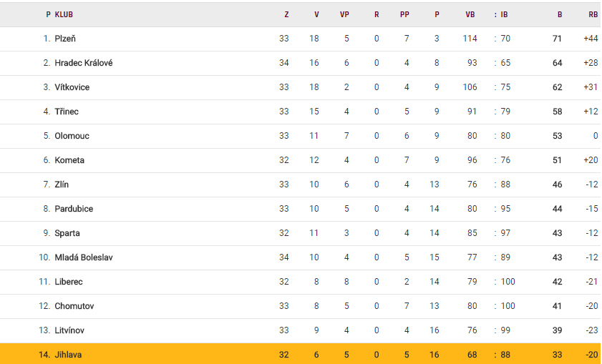Click the Liberec club name
The image size is (602, 364).
click(x=69, y=282)
